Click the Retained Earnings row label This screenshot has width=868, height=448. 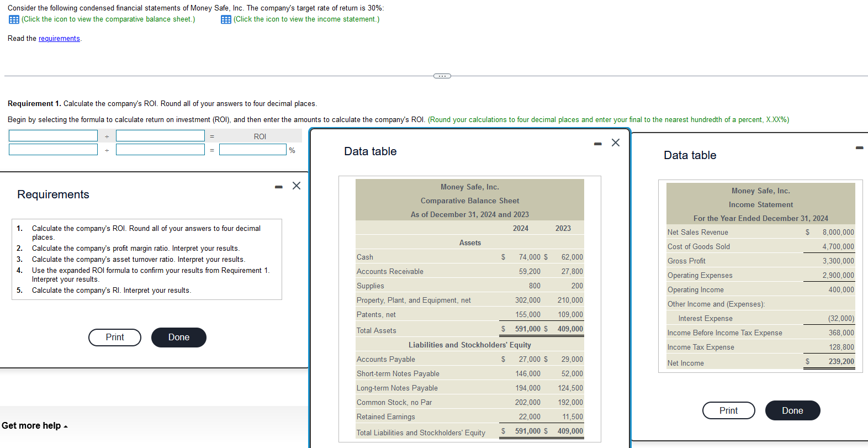(x=385, y=417)
